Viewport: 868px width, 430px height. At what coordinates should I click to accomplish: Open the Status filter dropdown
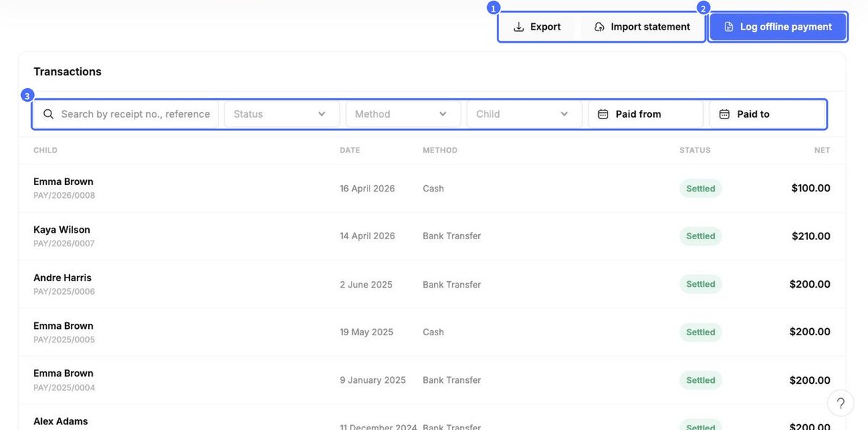click(282, 114)
